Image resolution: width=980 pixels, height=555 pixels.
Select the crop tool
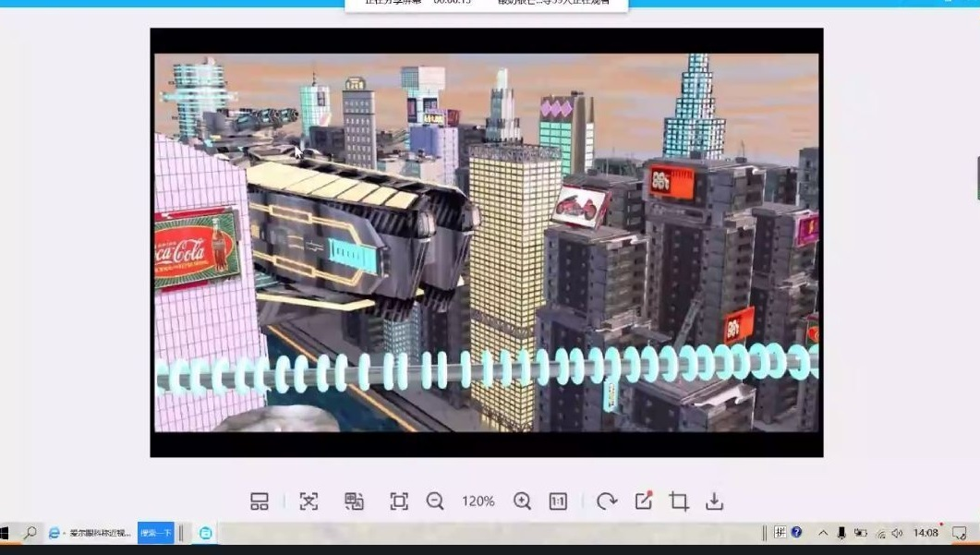point(679,501)
